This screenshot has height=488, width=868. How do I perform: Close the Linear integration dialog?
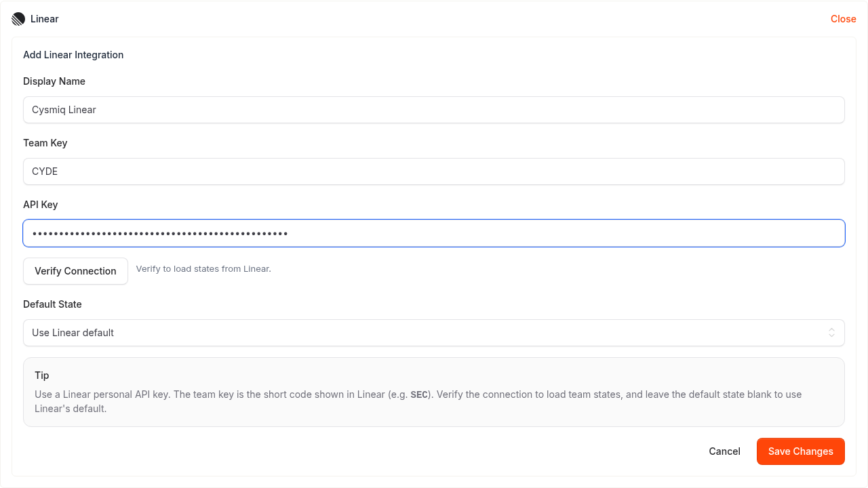click(843, 18)
